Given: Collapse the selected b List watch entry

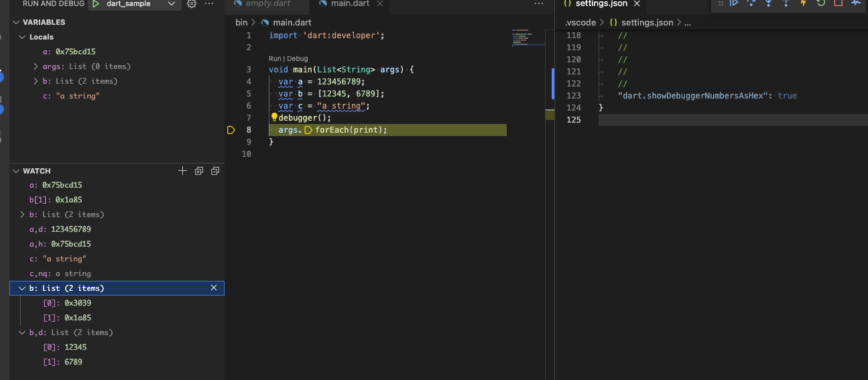Looking at the screenshot, I should [22, 288].
